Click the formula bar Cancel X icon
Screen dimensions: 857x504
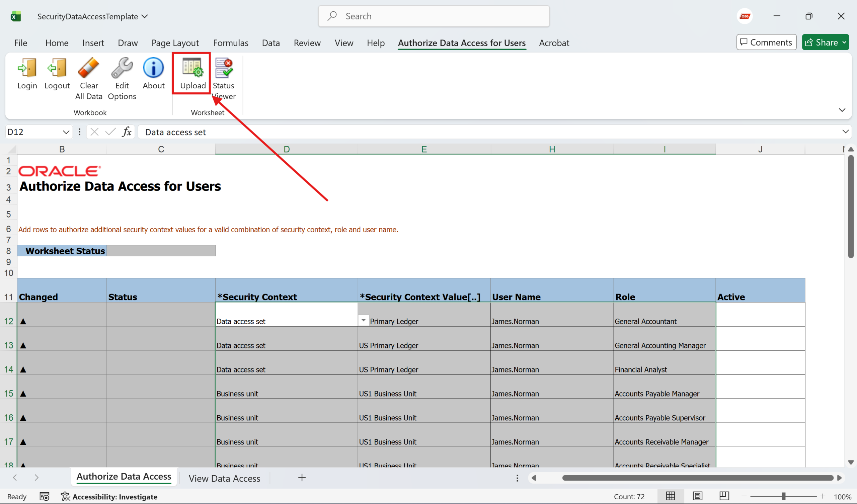point(94,132)
